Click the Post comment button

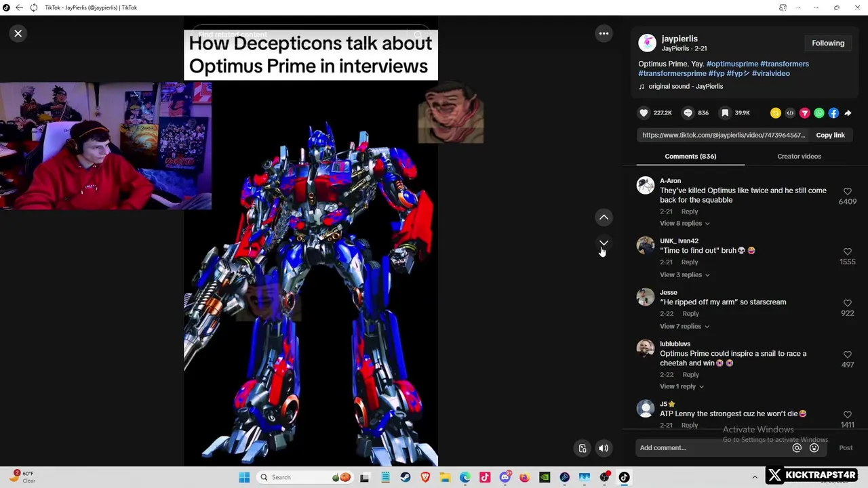(x=846, y=447)
